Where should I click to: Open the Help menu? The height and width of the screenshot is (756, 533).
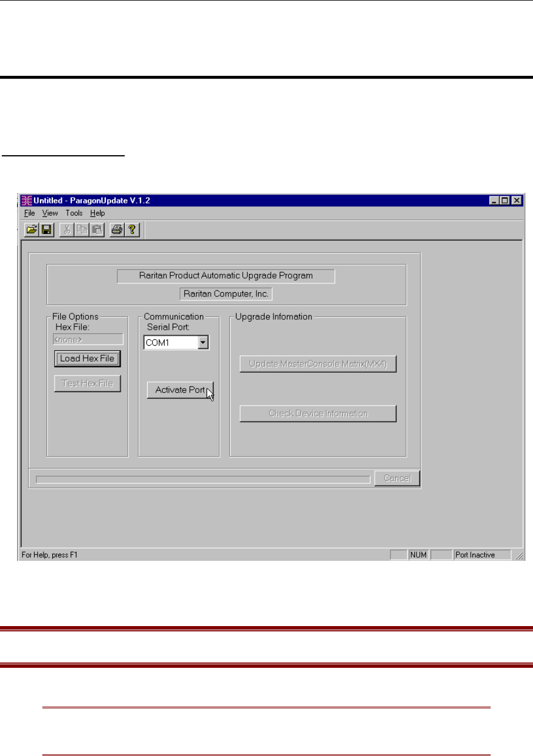click(x=98, y=213)
